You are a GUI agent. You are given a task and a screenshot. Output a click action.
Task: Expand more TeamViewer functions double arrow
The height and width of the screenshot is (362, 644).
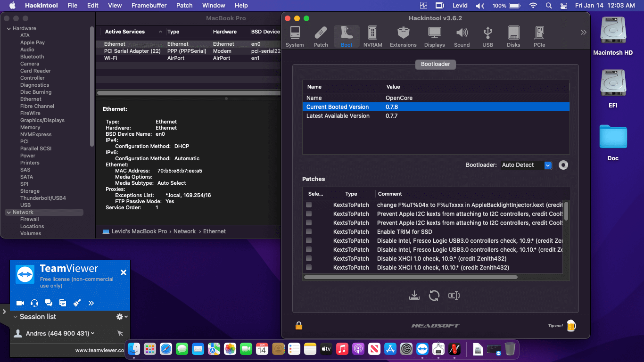pyautogui.click(x=91, y=303)
